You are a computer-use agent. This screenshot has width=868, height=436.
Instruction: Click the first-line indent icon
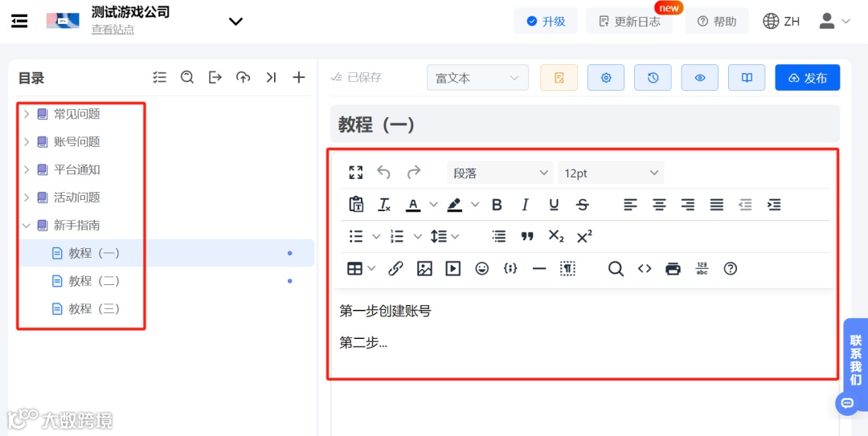click(x=499, y=237)
